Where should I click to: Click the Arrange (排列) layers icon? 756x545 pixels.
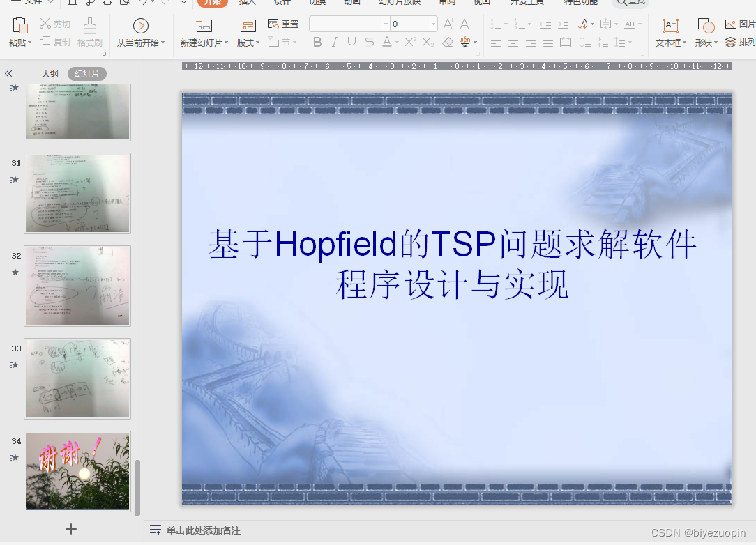tap(730, 42)
